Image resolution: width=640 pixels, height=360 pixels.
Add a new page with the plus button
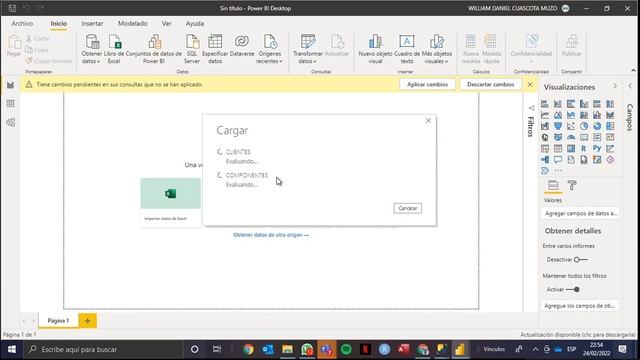(87, 321)
